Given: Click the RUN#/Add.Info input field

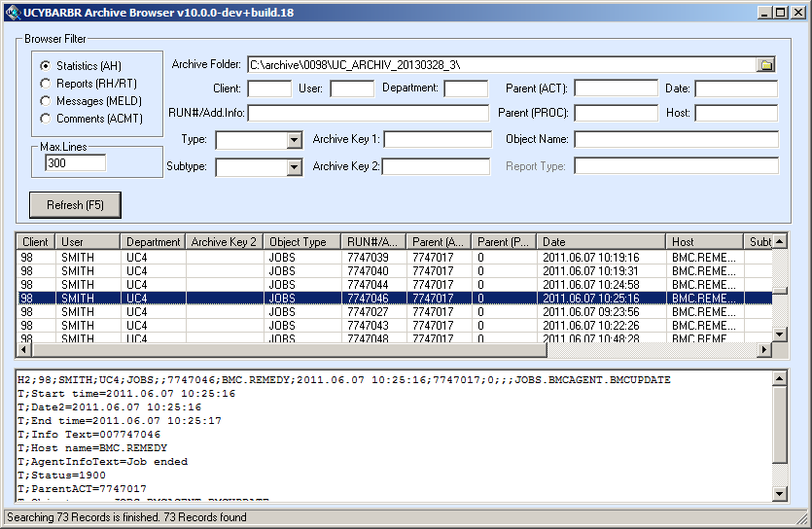Looking at the screenshot, I should [369, 113].
